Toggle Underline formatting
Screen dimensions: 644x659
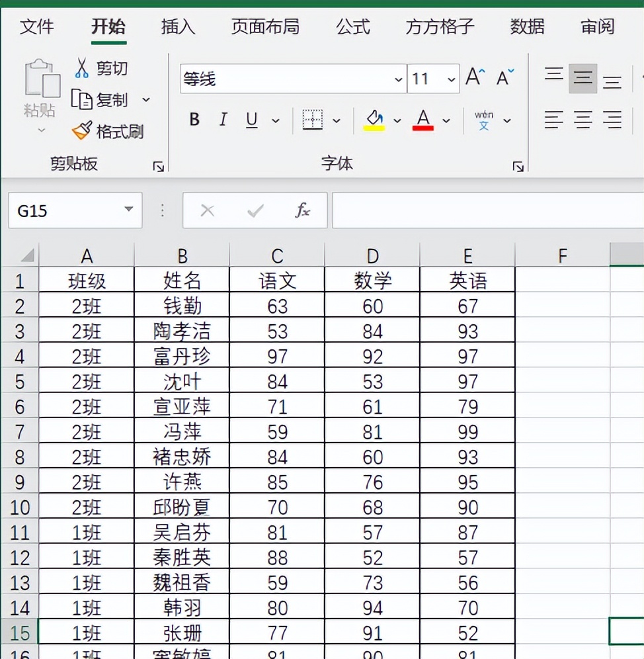point(251,120)
